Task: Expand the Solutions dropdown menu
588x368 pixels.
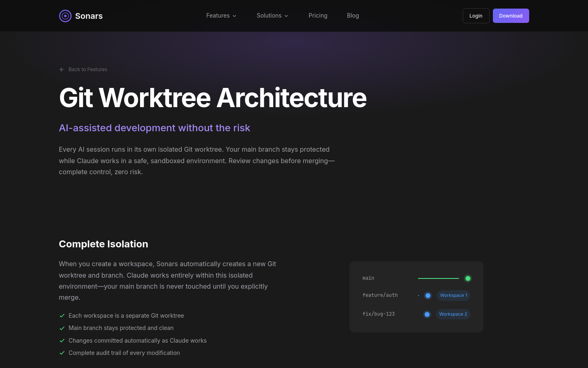Action: (272, 16)
